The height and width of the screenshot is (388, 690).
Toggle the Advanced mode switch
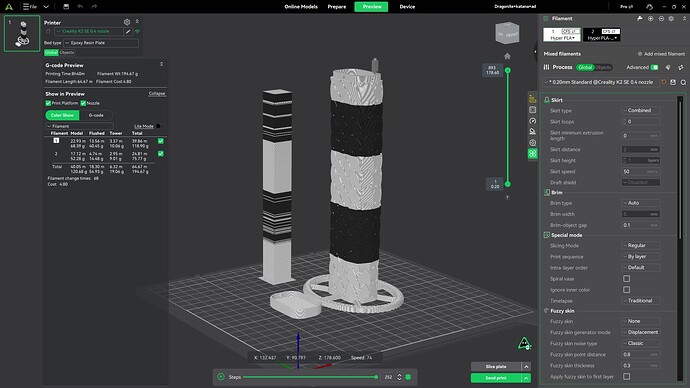tap(654, 67)
